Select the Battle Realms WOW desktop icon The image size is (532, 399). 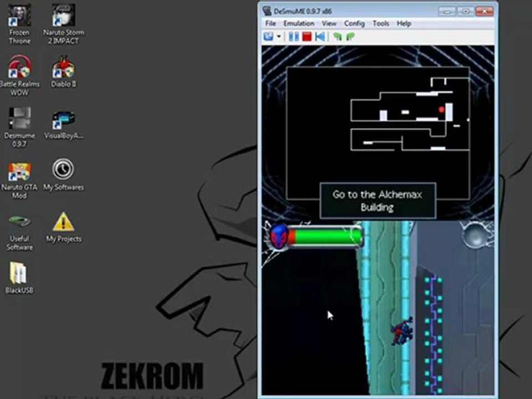(x=19, y=76)
